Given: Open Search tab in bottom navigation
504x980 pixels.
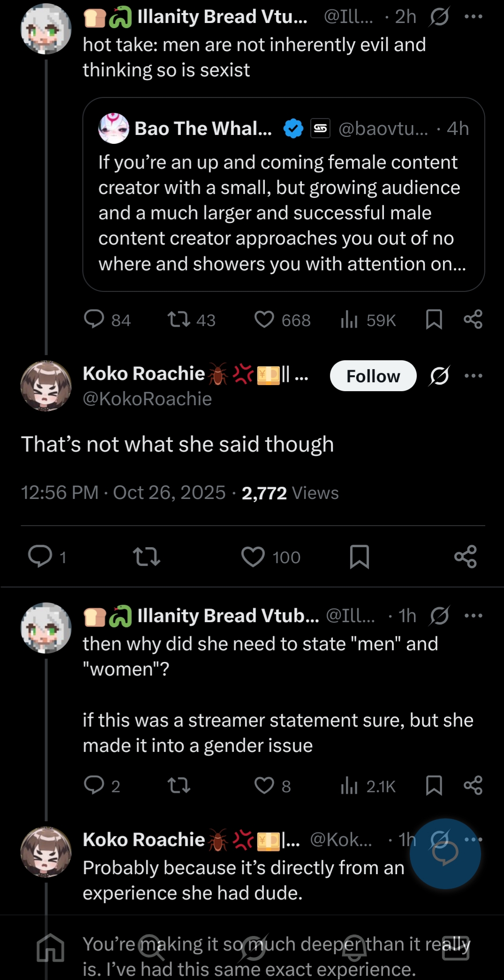Looking at the screenshot, I should (151, 947).
